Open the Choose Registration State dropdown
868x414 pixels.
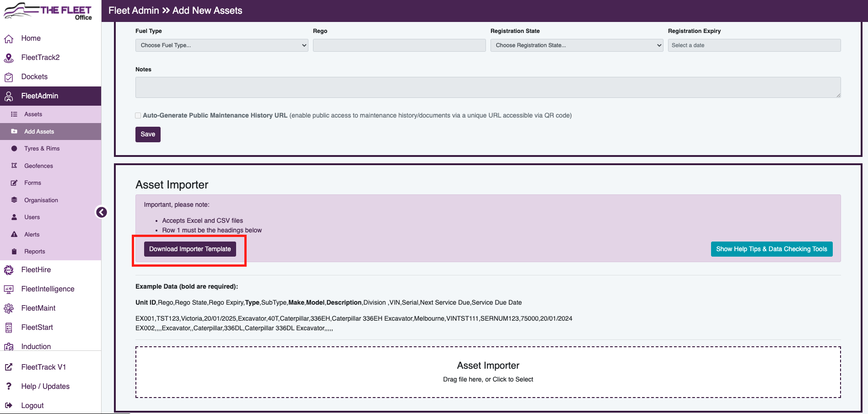coord(577,45)
